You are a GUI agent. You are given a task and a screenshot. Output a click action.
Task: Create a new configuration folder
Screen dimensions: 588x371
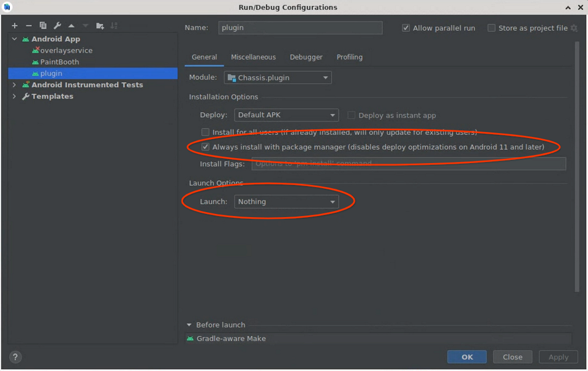[100, 26]
